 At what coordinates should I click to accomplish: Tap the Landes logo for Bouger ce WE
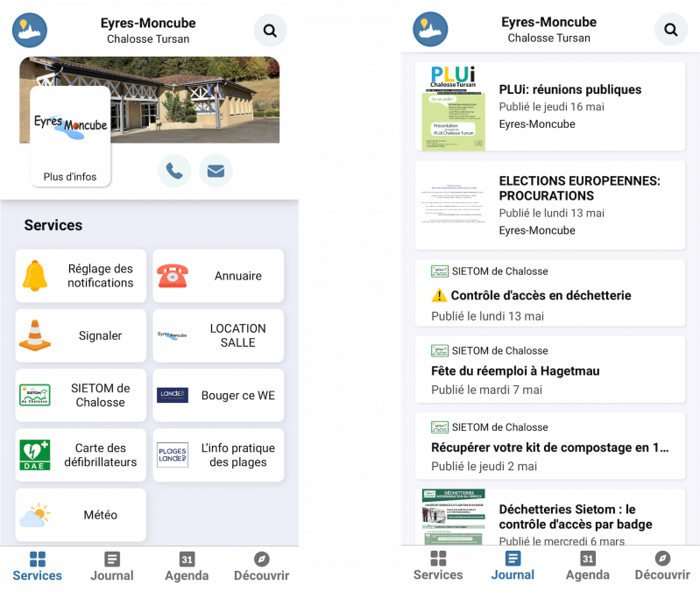173,395
